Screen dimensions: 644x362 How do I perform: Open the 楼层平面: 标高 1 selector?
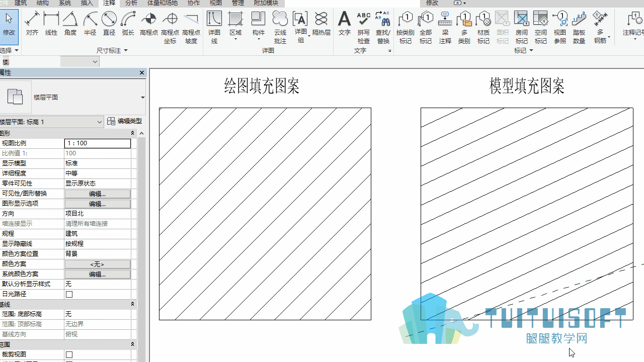[51, 122]
